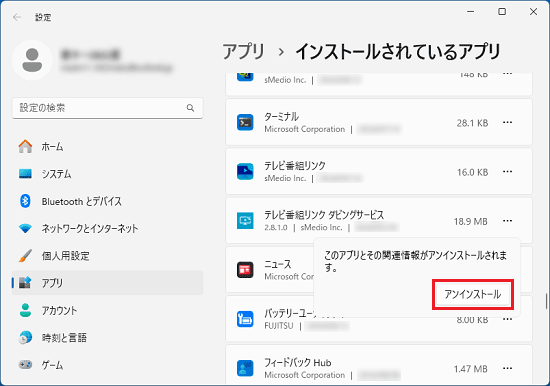Click the 個人用設定 paintbrush icon
This screenshot has width=550, height=386.
tap(25, 256)
